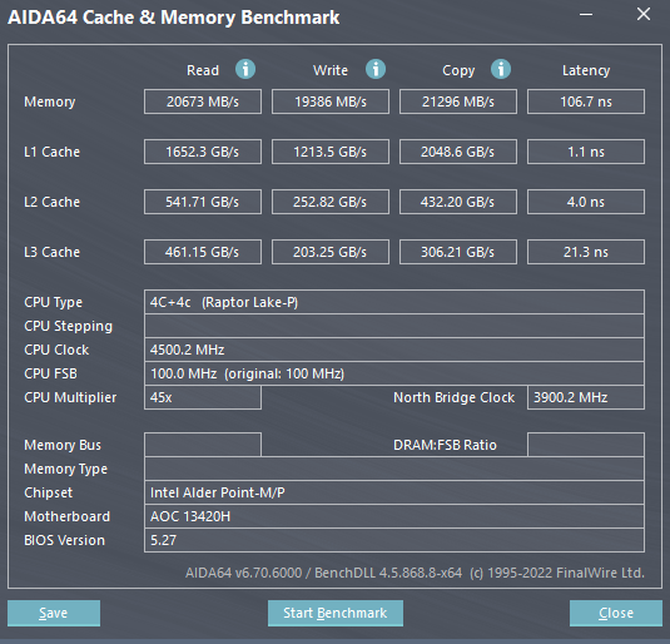Select L2 Cache write 252.82 GB/s
The image size is (670, 644).
point(330,202)
